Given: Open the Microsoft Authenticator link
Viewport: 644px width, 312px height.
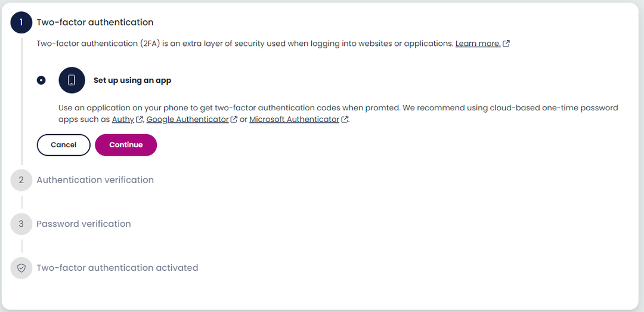Looking at the screenshot, I should pos(294,119).
